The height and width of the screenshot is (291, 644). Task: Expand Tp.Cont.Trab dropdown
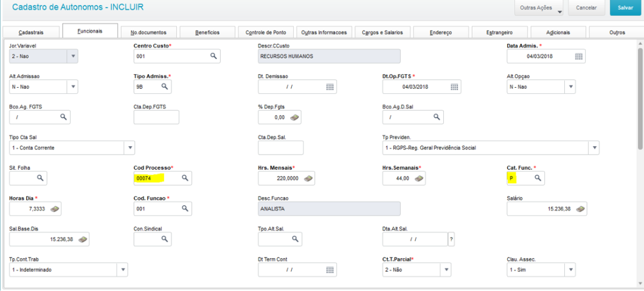(x=122, y=270)
